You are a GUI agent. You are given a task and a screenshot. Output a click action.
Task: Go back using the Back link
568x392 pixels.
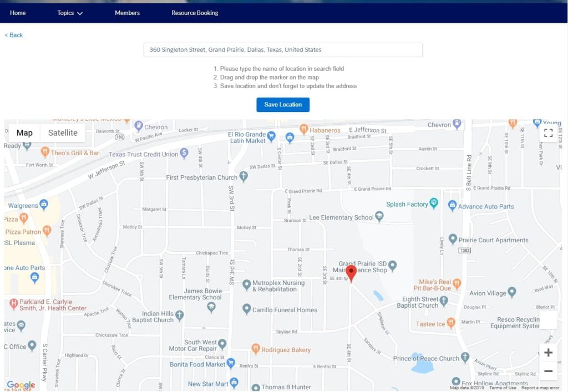(13, 35)
